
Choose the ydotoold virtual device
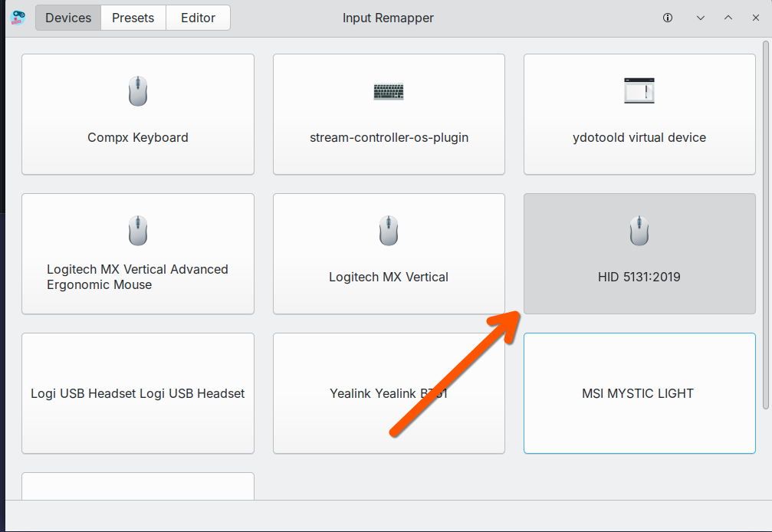coord(639,114)
